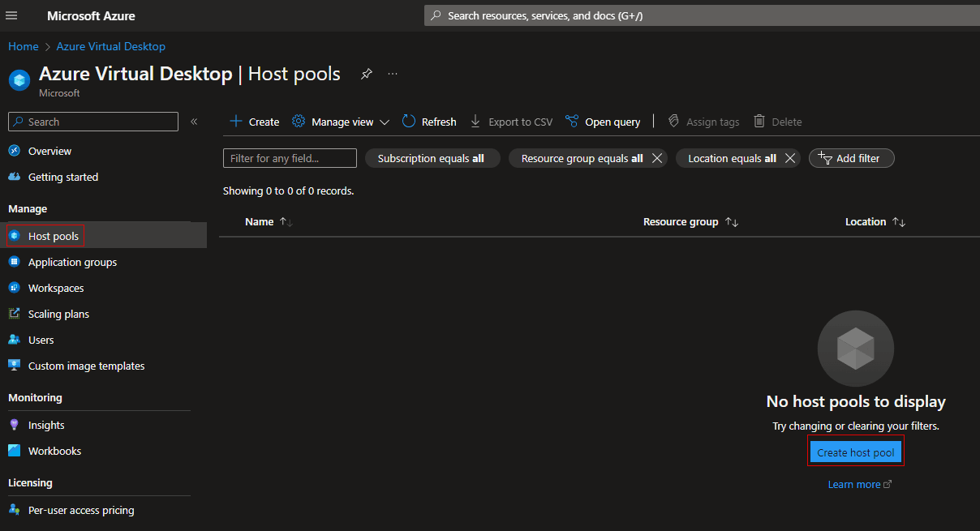Pin the Host pools page
Screen dimensions: 980x531
(x=367, y=74)
